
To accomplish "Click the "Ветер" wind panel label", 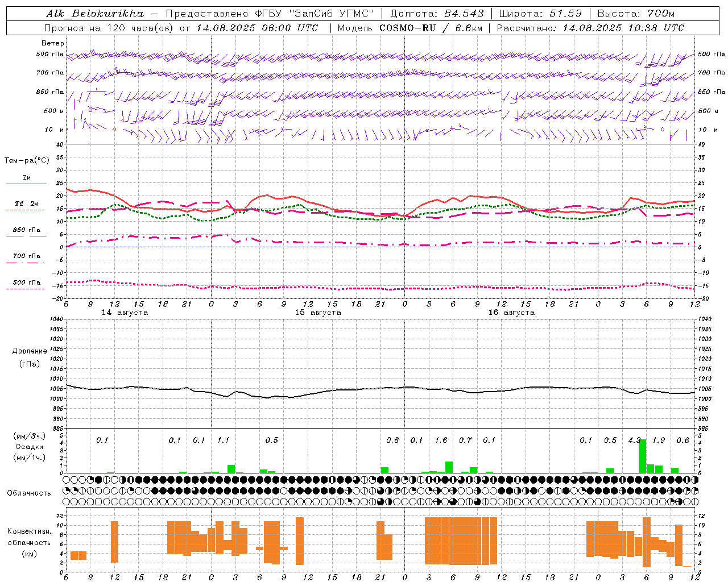I will 53,43.
